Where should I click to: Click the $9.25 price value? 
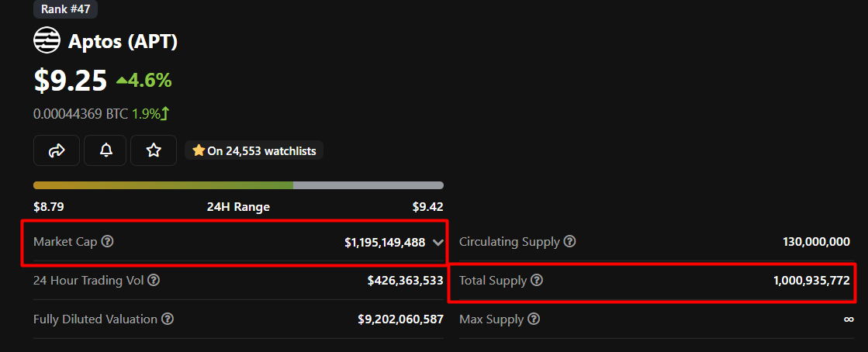click(x=69, y=80)
